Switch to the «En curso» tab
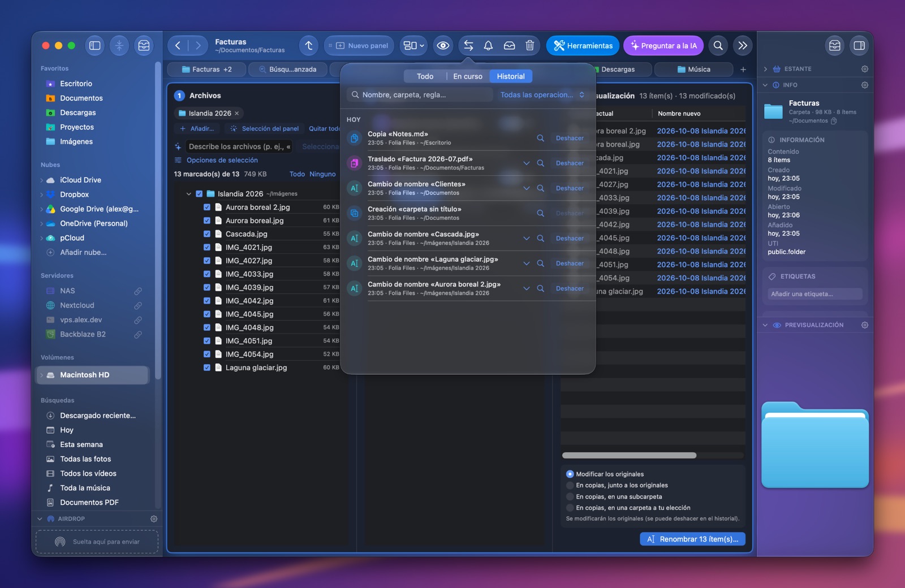This screenshot has height=588, width=905. point(468,76)
